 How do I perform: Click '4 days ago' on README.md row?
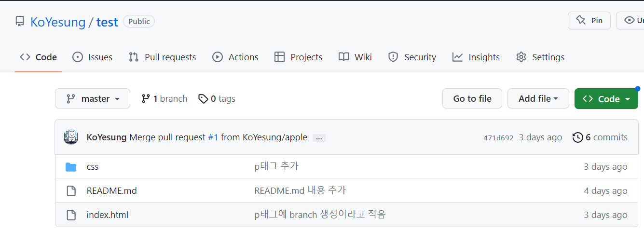pos(605,191)
